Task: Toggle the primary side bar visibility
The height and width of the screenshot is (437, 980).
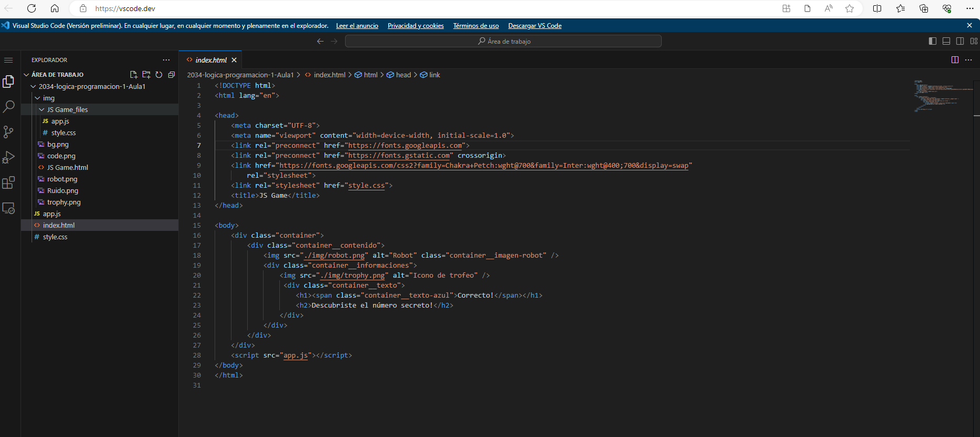Action: 933,41
